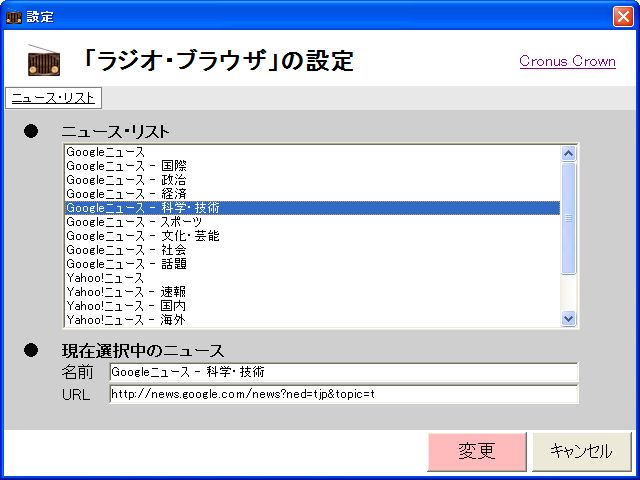
Task: Open the Cronus Crown link
Action: coord(567,61)
